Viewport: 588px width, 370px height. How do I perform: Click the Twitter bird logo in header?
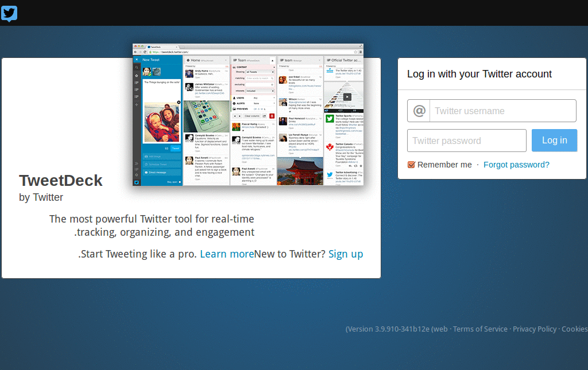pos(9,14)
